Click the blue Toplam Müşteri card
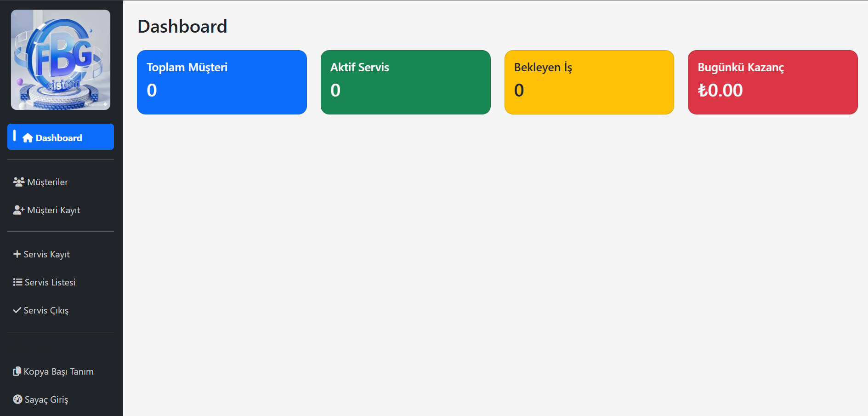This screenshot has height=416, width=868. click(222, 82)
